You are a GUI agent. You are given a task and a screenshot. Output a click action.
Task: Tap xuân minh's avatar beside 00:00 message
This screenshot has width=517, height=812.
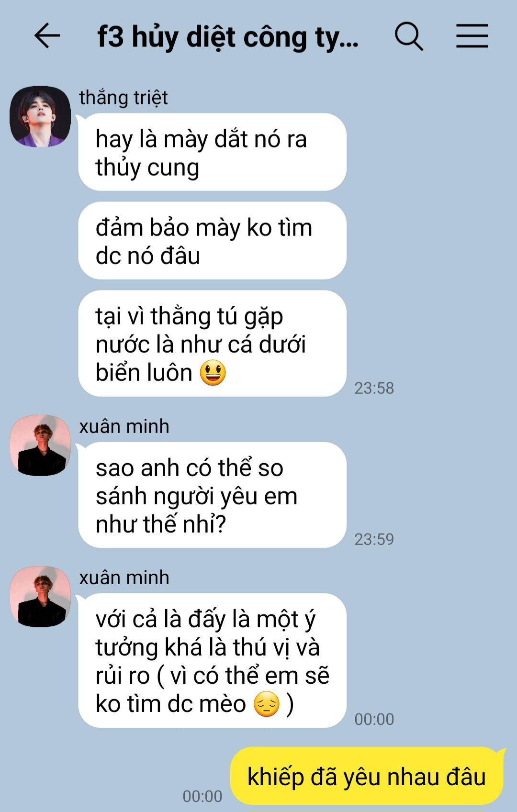[40, 597]
